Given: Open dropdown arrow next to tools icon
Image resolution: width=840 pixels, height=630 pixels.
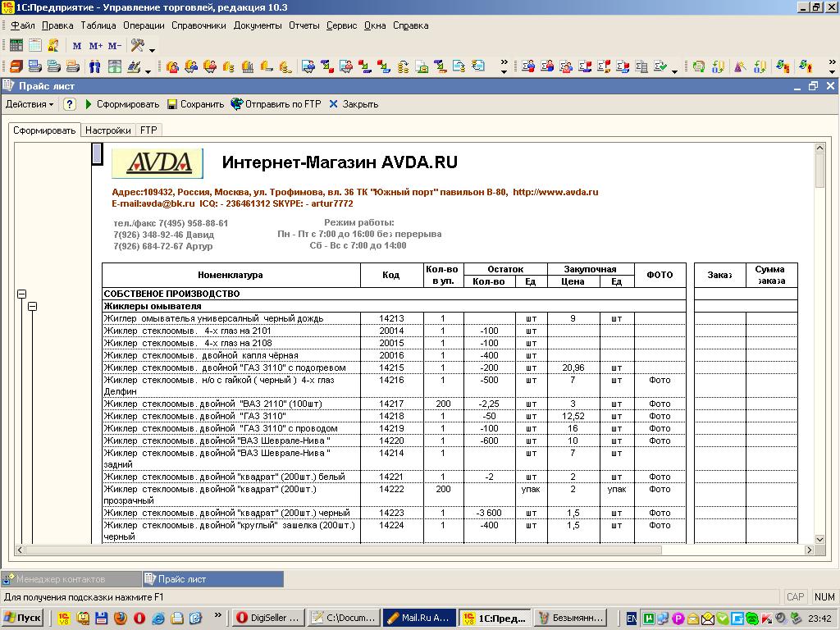Looking at the screenshot, I should tap(152, 50).
